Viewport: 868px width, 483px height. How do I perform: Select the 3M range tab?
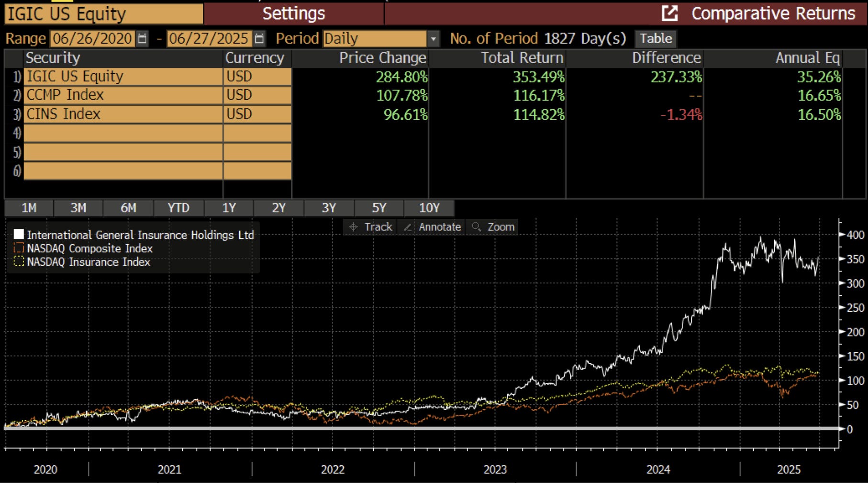tap(78, 208)
